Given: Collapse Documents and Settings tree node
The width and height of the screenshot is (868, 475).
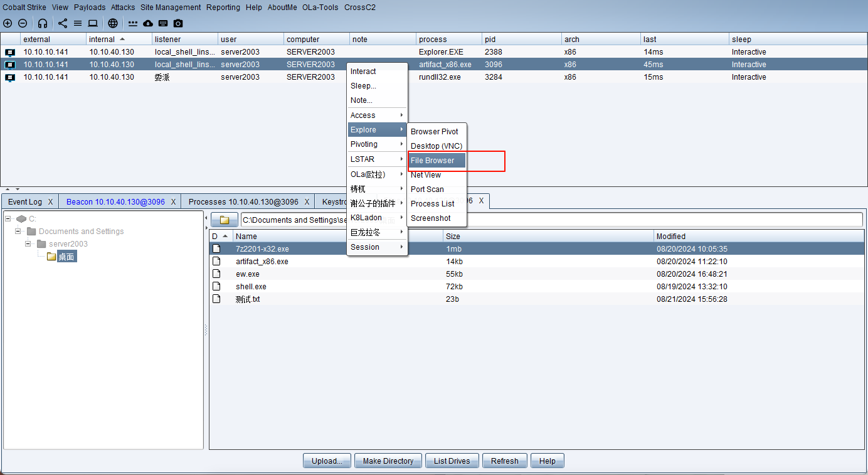Looking at the screenshot, I should click(18, 231).
